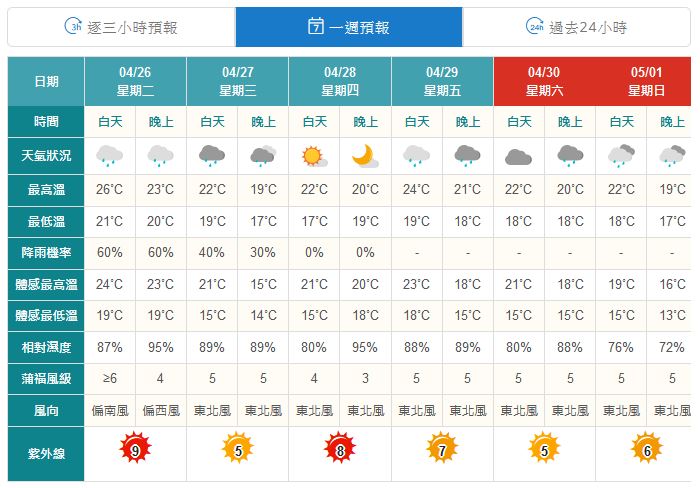Open the 過去24小時 tab

pos(577,27)
